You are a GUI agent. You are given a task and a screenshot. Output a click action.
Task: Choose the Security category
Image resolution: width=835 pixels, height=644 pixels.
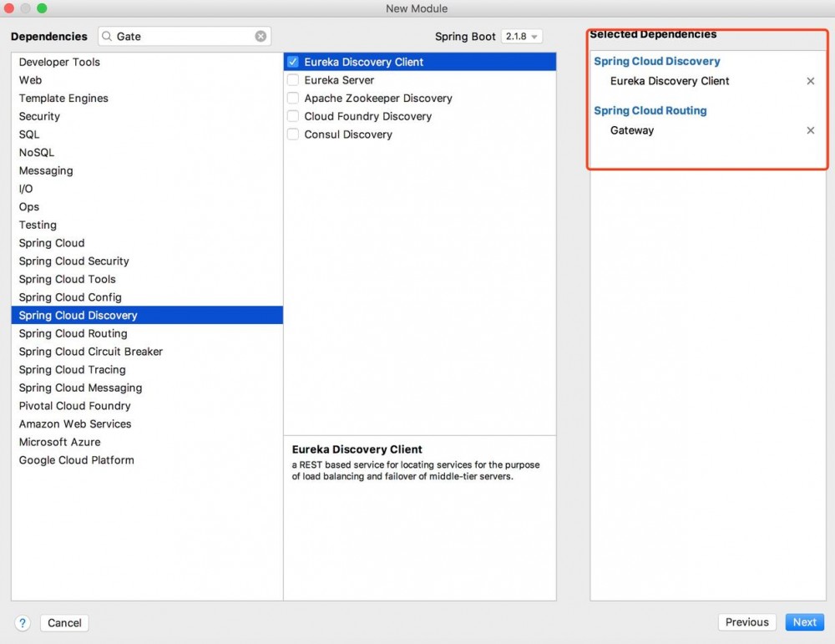147,116
